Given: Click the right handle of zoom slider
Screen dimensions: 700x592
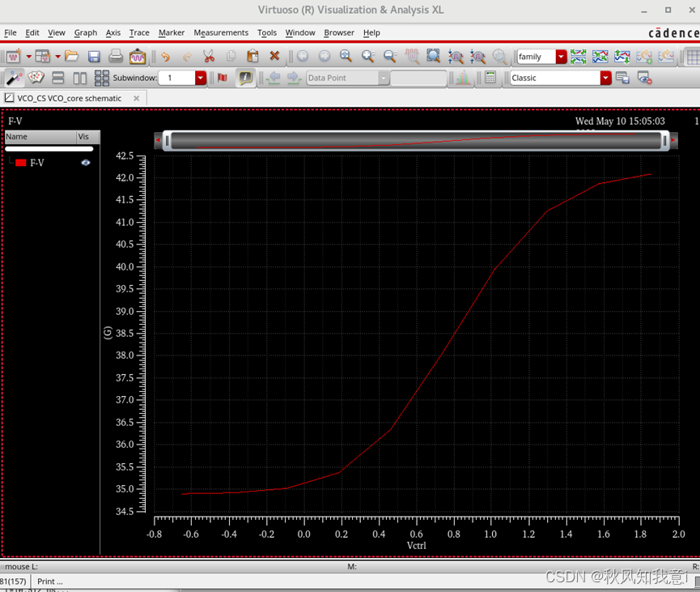Looking at the screenshot, I should tap(664, 141).
